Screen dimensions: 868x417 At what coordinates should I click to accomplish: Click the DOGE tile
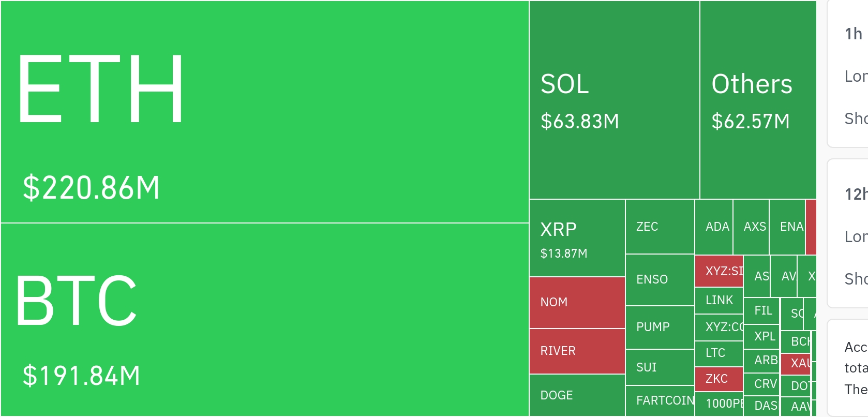[x=577, y=395]
